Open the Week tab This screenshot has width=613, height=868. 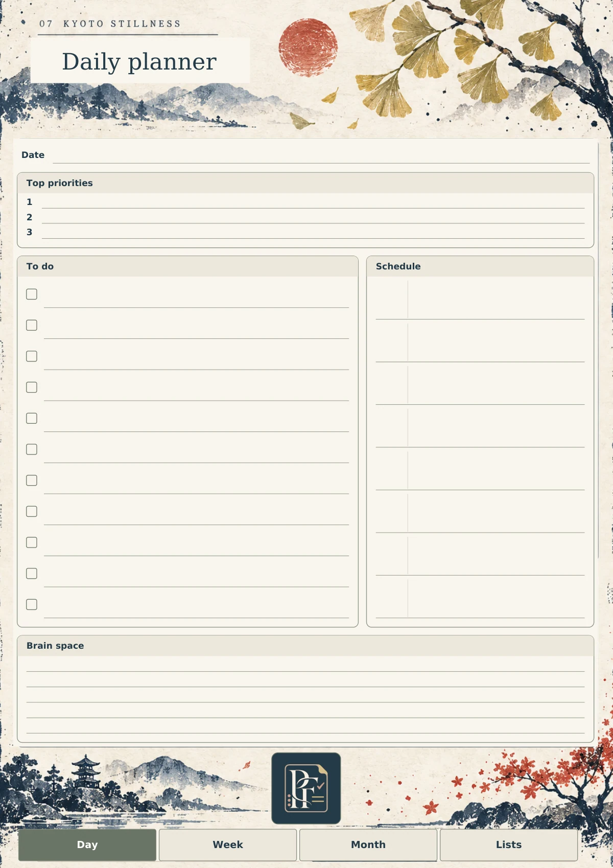click(228, 845)
